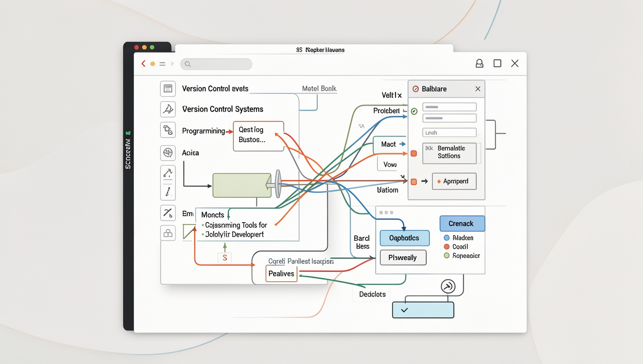Close the Balblare panel
The height and width of the screenshot is (364, 643).
[x=478, y=89]
